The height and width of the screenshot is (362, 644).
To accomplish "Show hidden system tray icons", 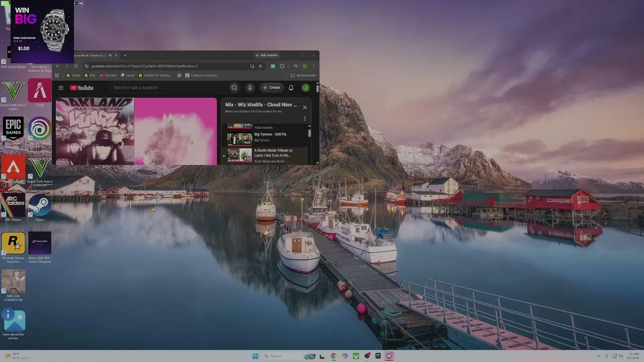I will point(598,356).
